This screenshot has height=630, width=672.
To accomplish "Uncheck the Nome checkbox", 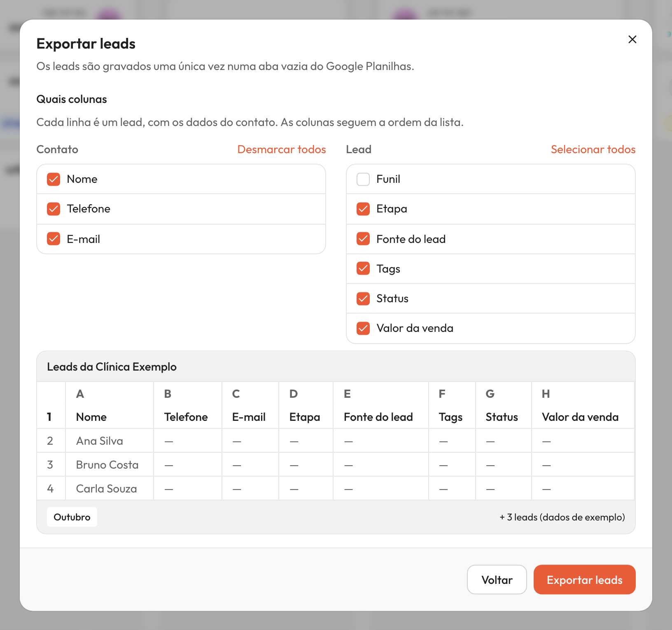I will click(x=54, y=179).
